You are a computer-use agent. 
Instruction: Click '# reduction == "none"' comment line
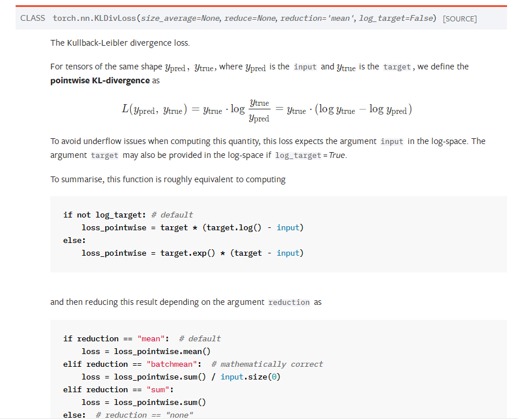coord(144,415)
